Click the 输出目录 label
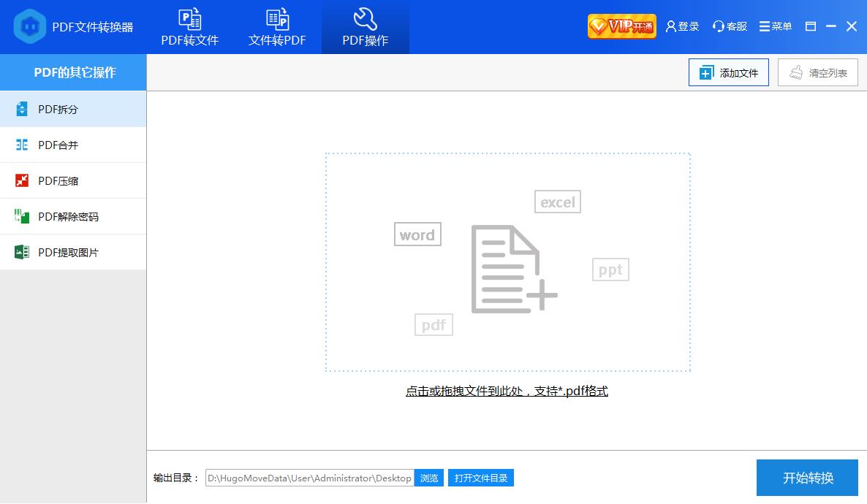867x504 pixels. 176,478
